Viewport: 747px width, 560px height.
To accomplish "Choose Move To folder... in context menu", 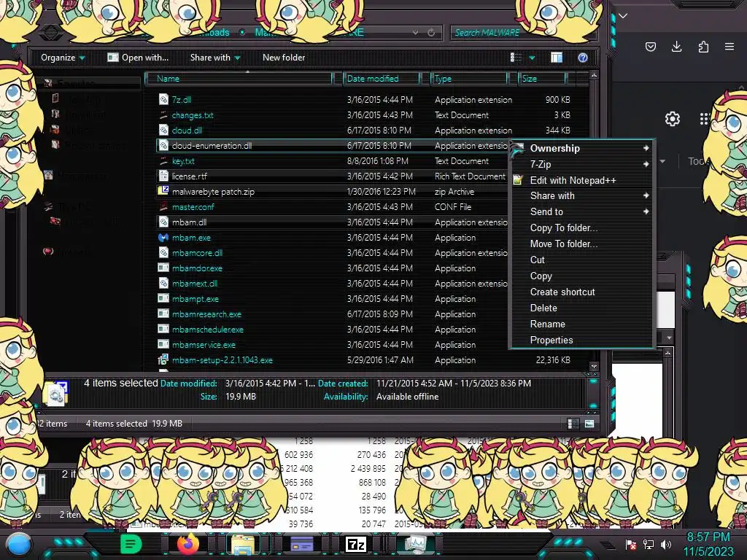I will (581, 244).
